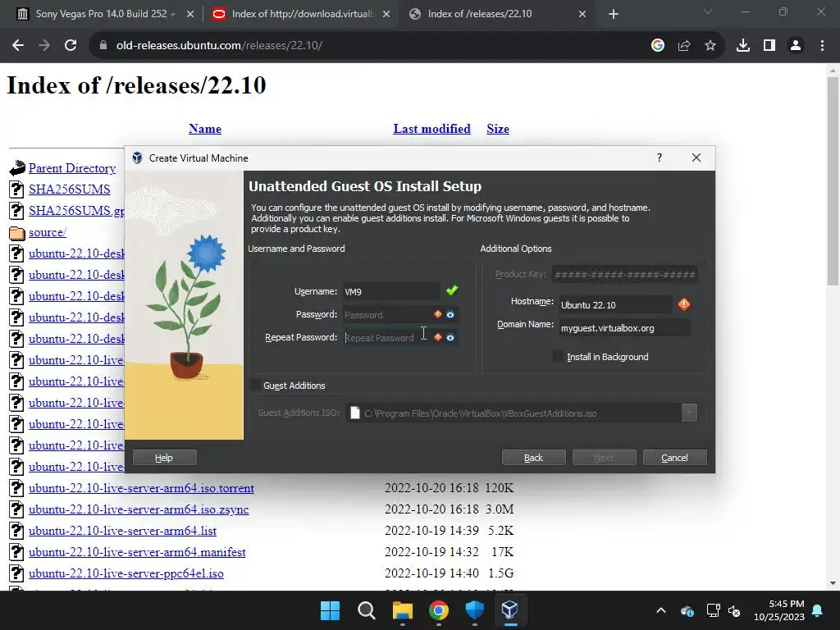Enable the Guest Additions checkbox
The image size is (840, 630).
pos(256,386)
